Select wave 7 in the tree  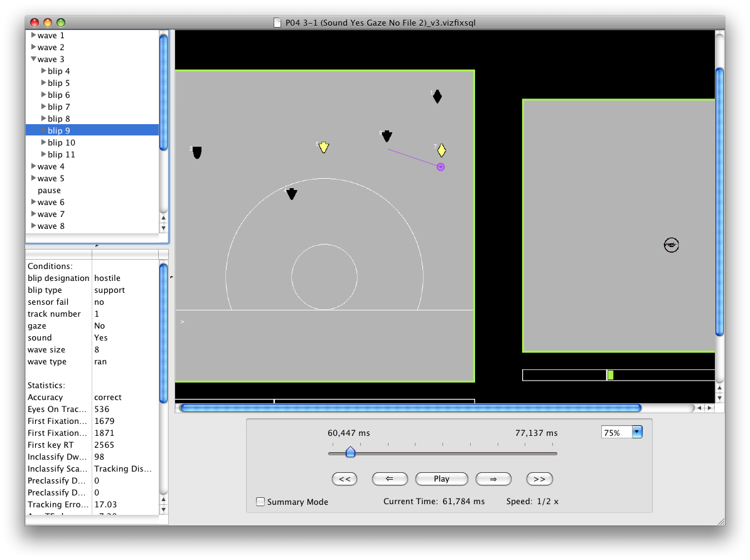51,214
